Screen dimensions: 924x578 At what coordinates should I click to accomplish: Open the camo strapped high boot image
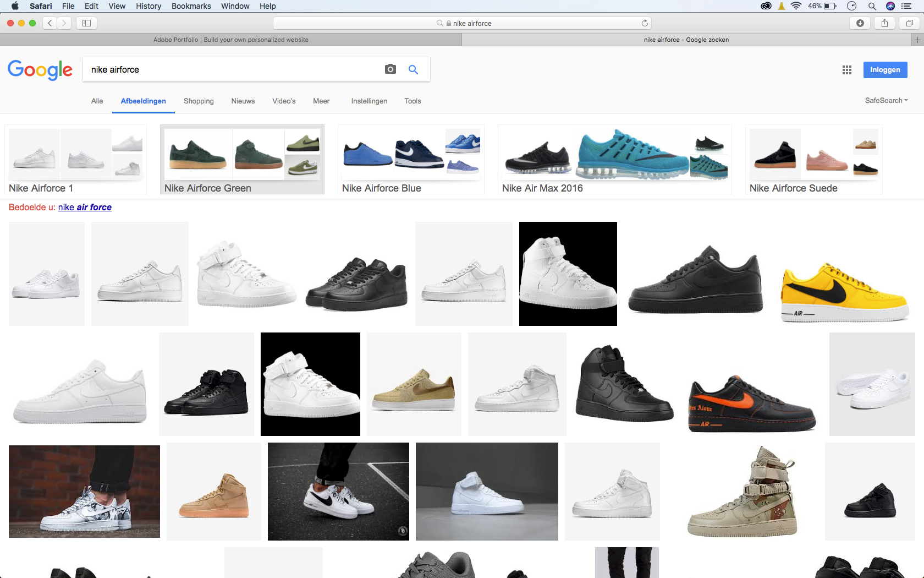click(742, 492)
